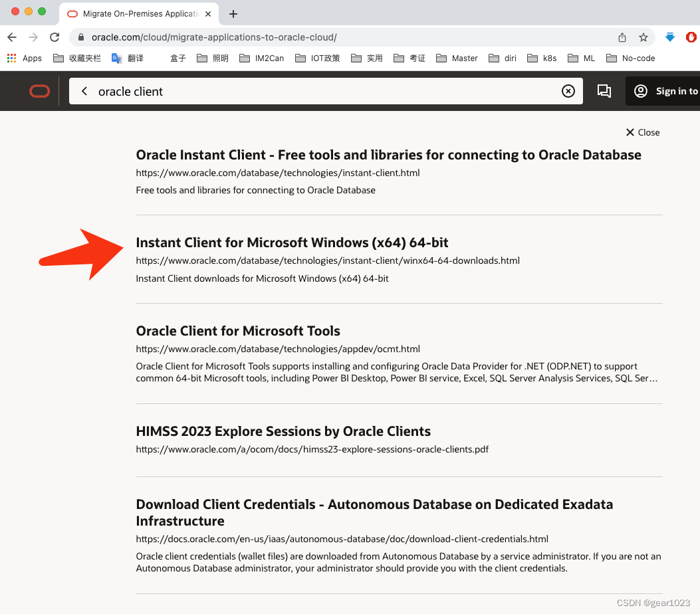Click the Sign in to Oracle button
The width and height of the screenshot is (700, 614).
pyautogui.click(x=671, y=91)
